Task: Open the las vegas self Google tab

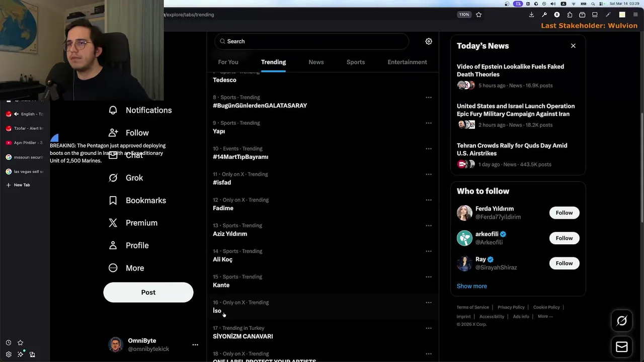Action: 24,171
